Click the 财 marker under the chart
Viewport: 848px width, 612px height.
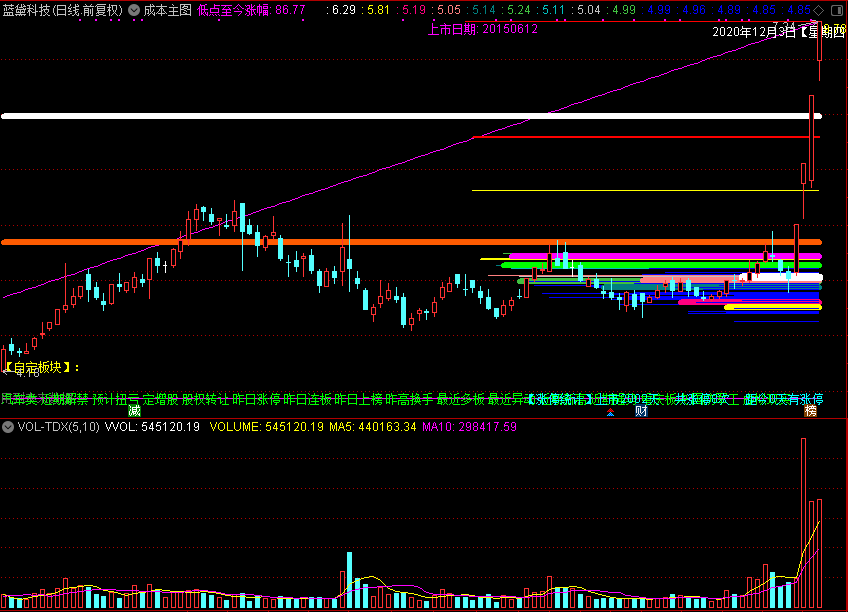coord(641,411)
